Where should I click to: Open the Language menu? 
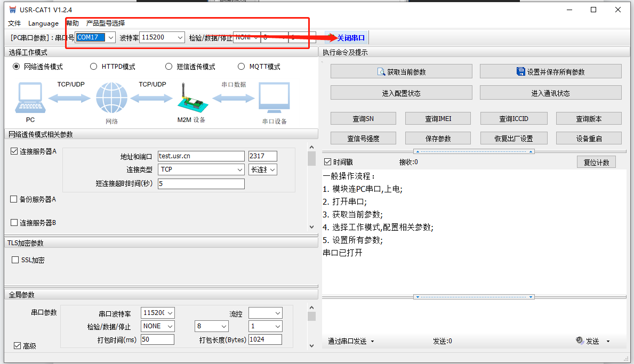tap(43, 23)
